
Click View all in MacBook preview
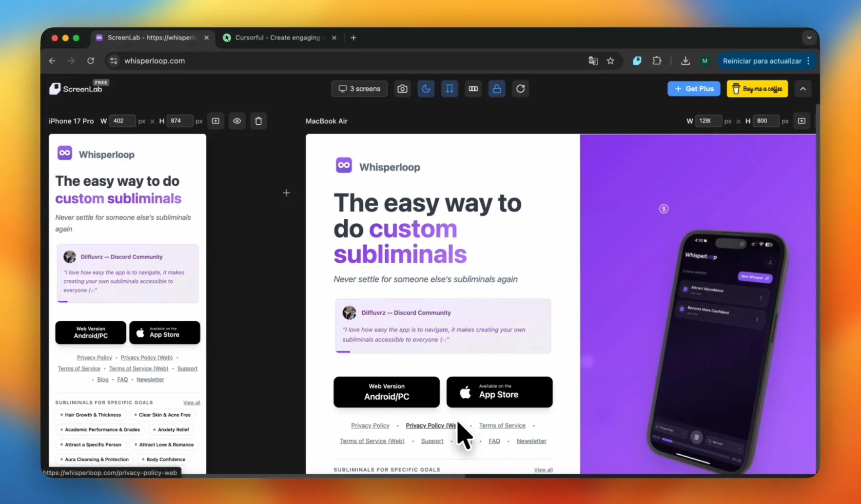pyautogui.click(x=543, y=470)
